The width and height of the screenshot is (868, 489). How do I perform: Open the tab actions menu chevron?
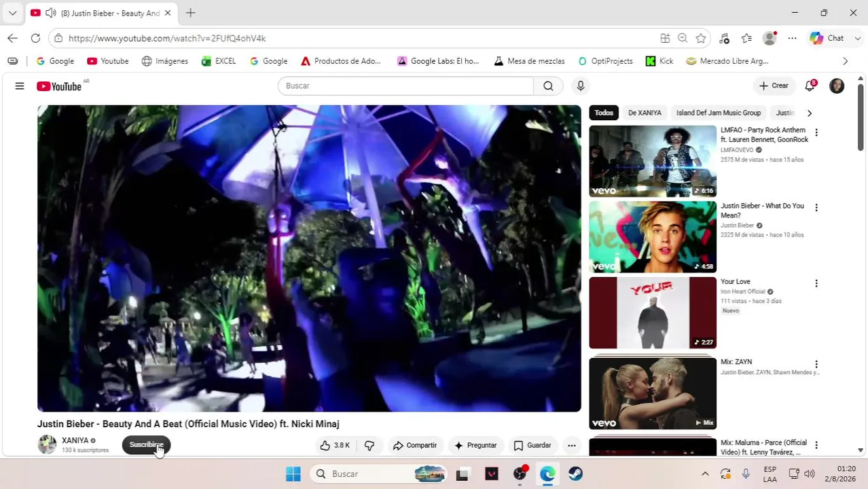pyautogui.click(x=12, y=13)
